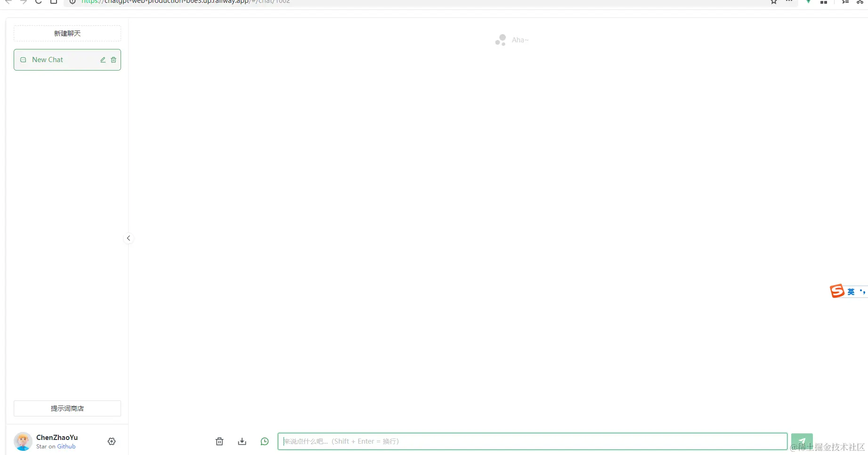Click the ChenZhaoYu username text
This screenshot has width=868, height=455.
click(x=57, y=438)
